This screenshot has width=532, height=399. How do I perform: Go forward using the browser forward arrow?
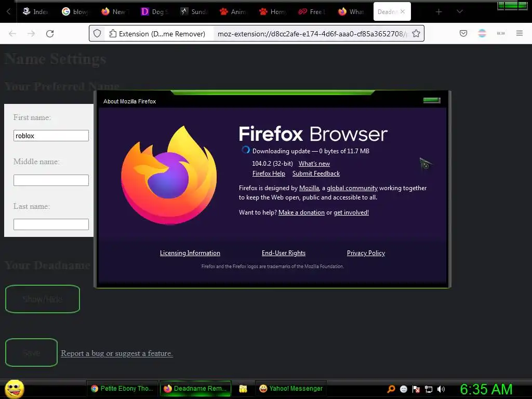pyautogui.click(x=31, y=34)
